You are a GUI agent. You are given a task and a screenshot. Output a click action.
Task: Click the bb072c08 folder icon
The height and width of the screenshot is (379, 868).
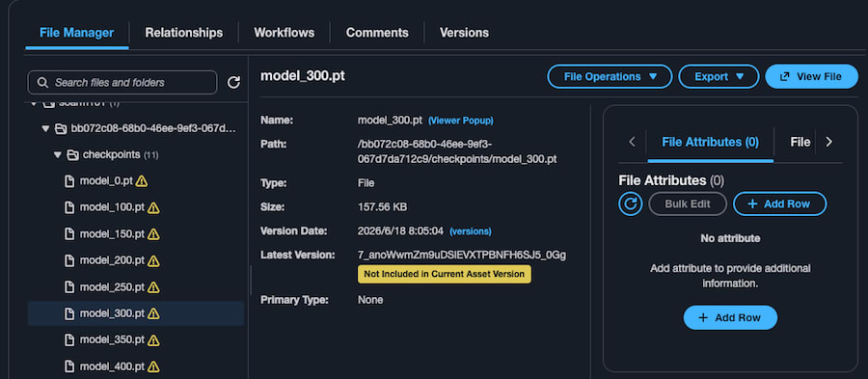click(61, 129)
